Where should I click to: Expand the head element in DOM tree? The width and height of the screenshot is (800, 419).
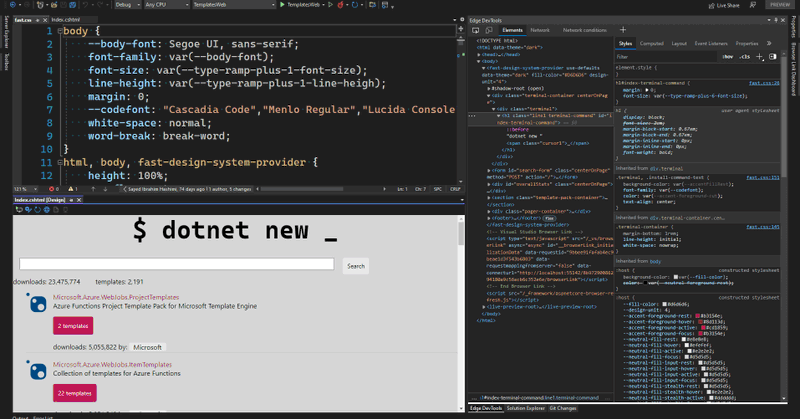tap(479, 54)
